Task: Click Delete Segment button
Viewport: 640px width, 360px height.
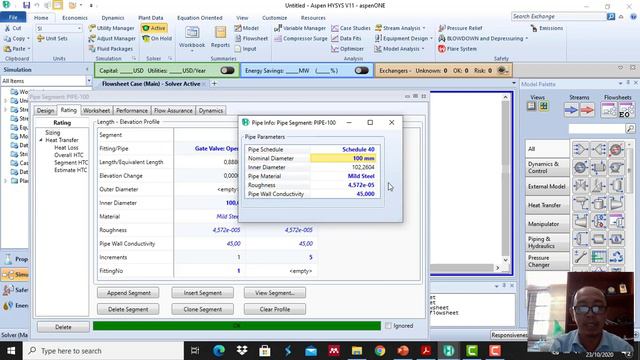Action: tap(128, 309)
